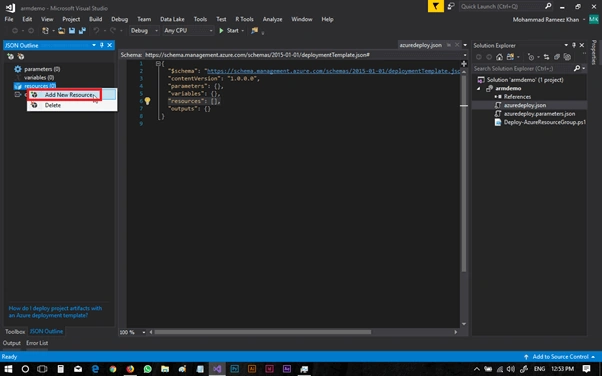Open the editor tab list dropdown arrow
The image size is (602, 376).
465,45
